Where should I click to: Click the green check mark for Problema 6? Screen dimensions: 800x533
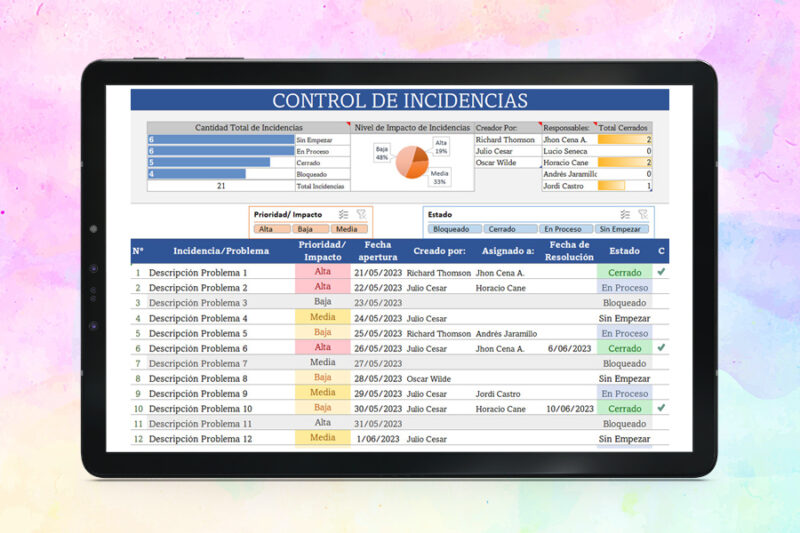661,348
